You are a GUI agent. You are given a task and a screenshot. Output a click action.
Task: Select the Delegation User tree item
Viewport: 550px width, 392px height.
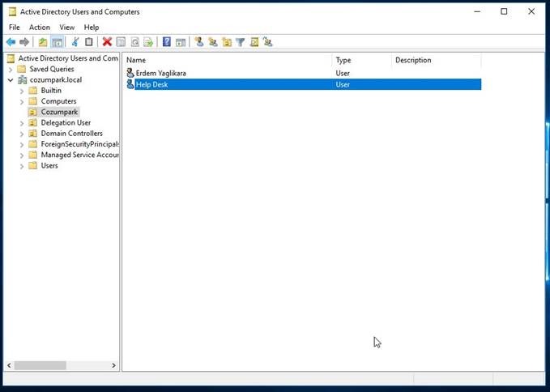66,123
